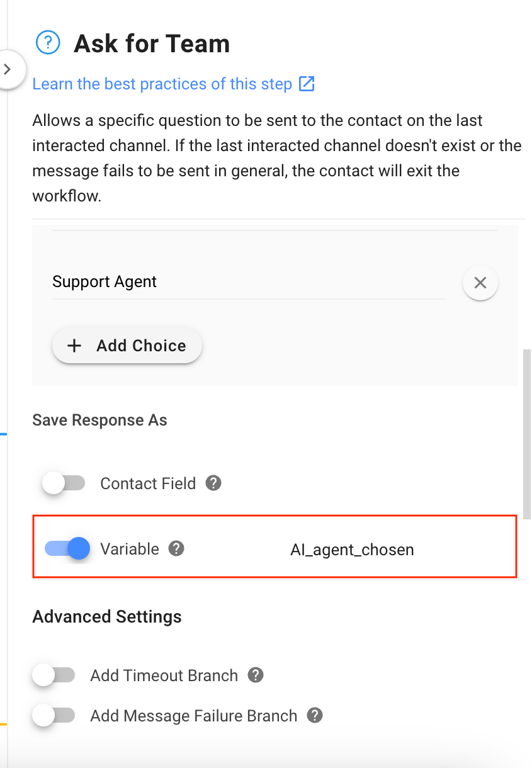Image resolution: width=532 pixels, height=768 pixels.
Task: Click the plus icon in Add Choice
Action: [74, 346]
